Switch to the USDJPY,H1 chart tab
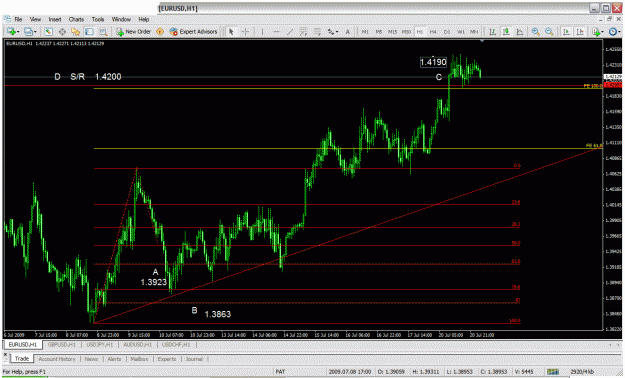The image size is (625, 378). point(100,345)
